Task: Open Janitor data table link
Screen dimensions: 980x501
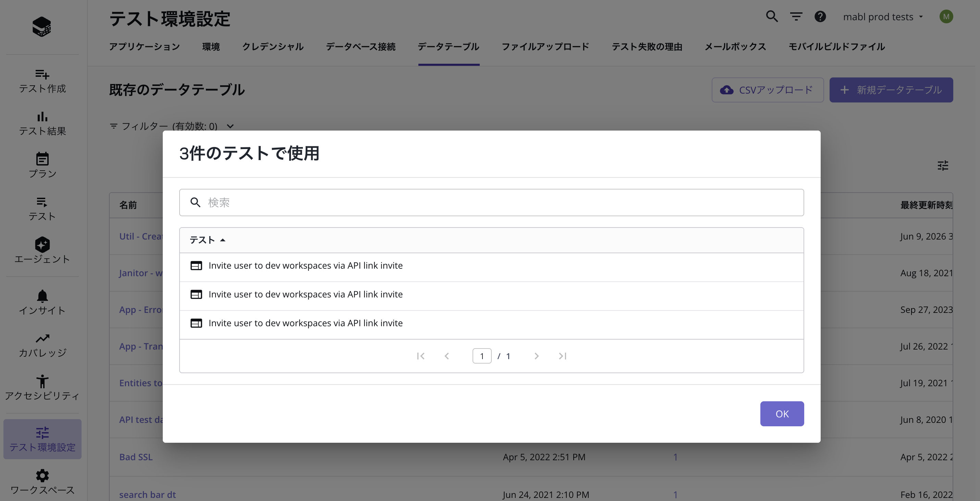Action: (x=141, y=273)
